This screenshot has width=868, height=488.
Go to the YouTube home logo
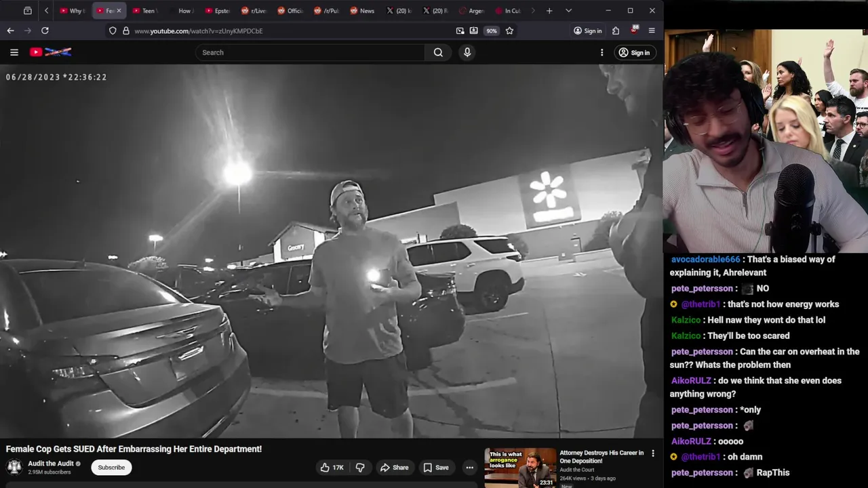pyautogui.click(x=50, y=52)
